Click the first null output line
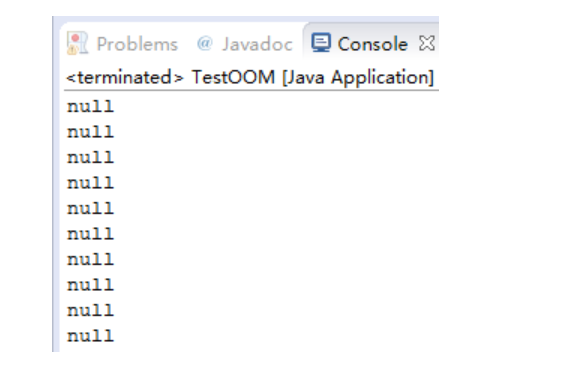This screenshot has width=575, height=381. [91, 107]
